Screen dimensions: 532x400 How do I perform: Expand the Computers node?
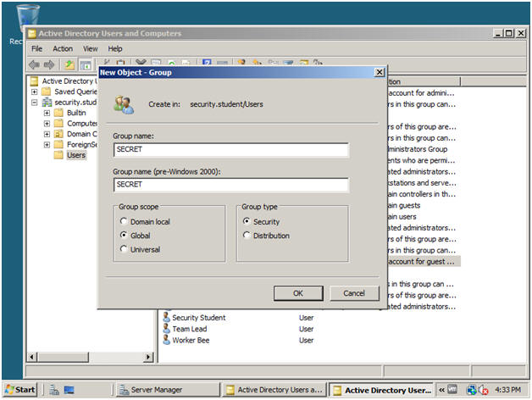(47, 123)
